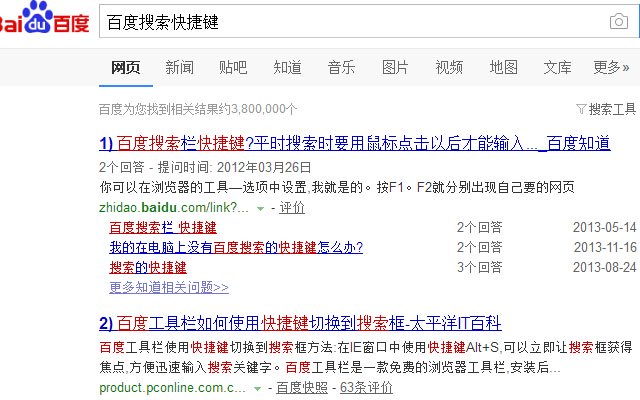The image size is (640, 400).
Task: Switch to the 文库 tab
Action: pos(558,67)
